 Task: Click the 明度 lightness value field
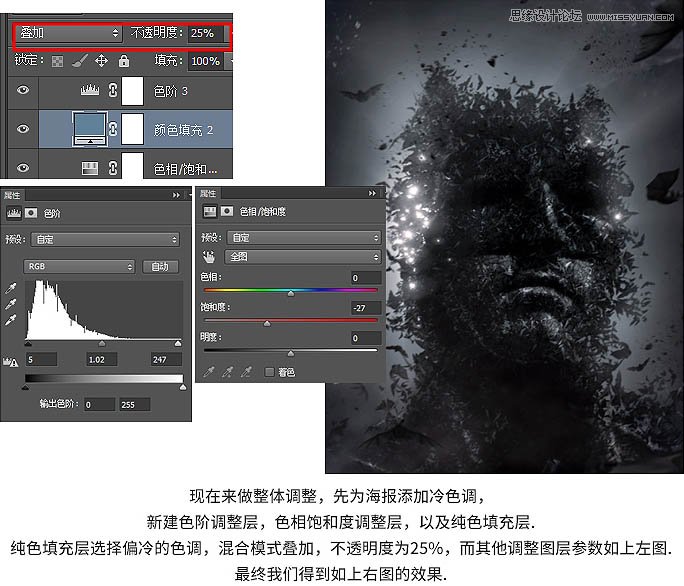click(366, 338)
